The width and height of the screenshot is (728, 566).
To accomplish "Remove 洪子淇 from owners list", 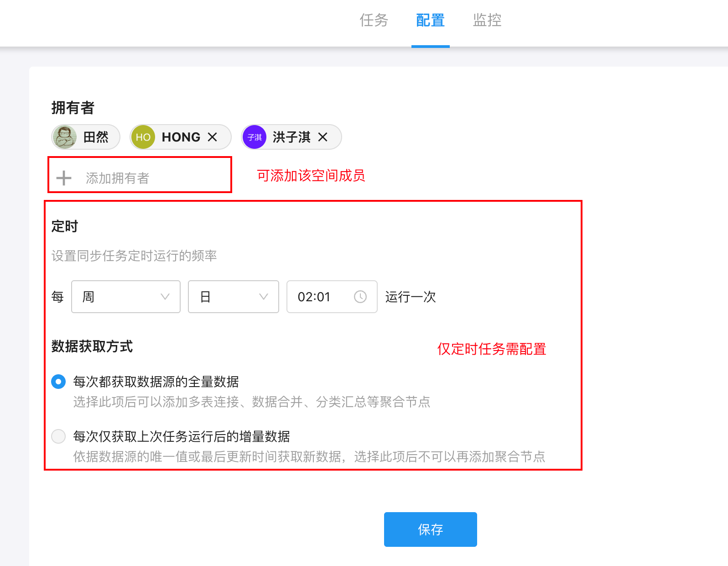I will pyautogui.click(x=323, y=137).
